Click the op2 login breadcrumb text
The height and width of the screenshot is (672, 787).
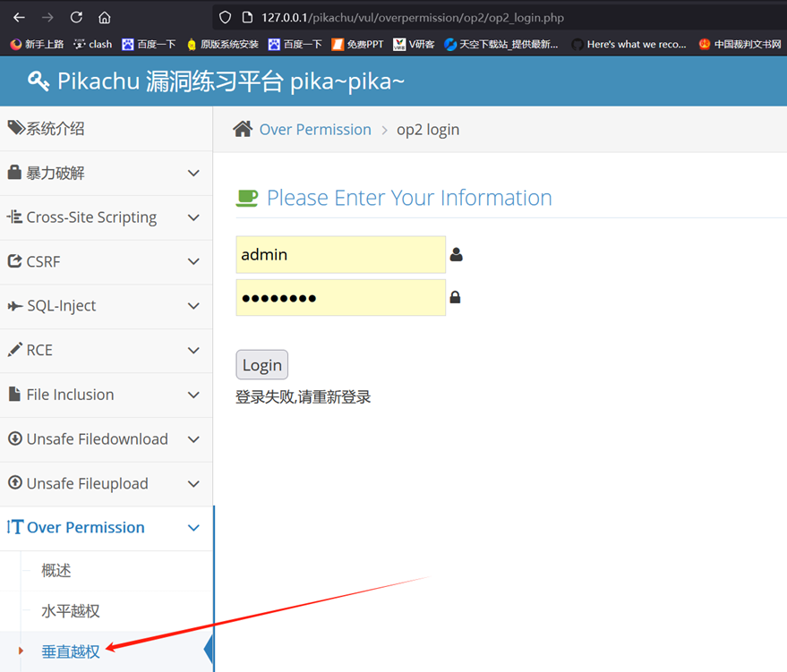pos(428,130)
